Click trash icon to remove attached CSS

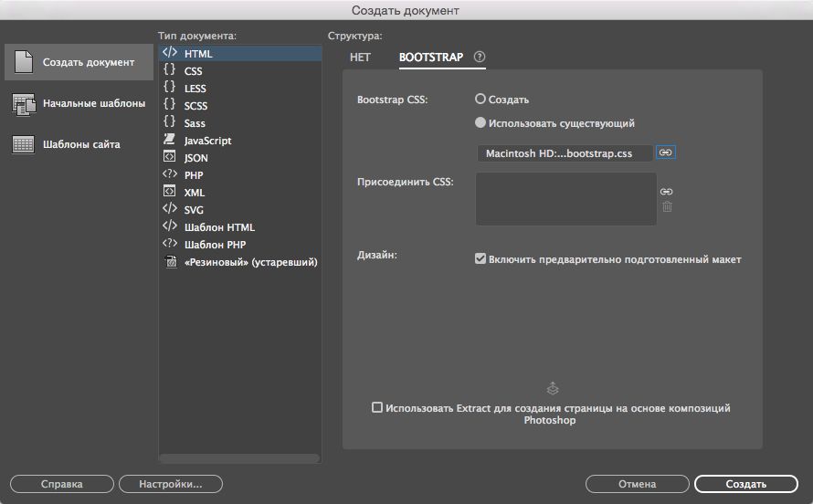(x=668, y=206)
